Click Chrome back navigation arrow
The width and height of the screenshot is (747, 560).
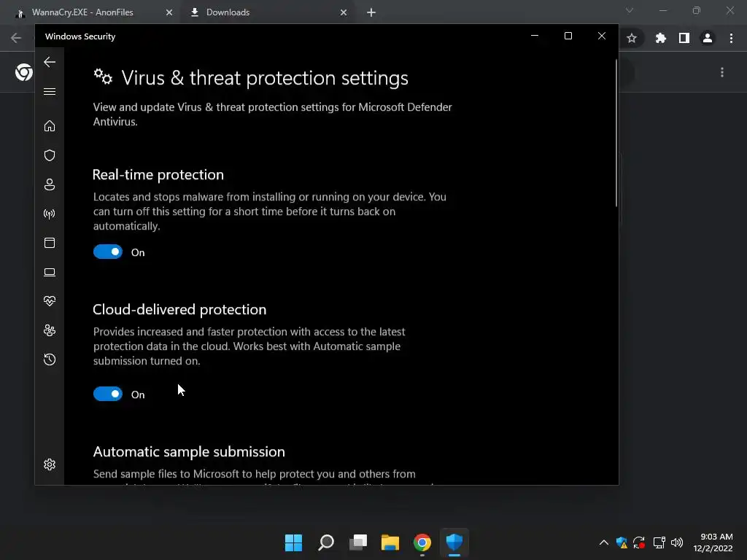click(x=16, y=38)
